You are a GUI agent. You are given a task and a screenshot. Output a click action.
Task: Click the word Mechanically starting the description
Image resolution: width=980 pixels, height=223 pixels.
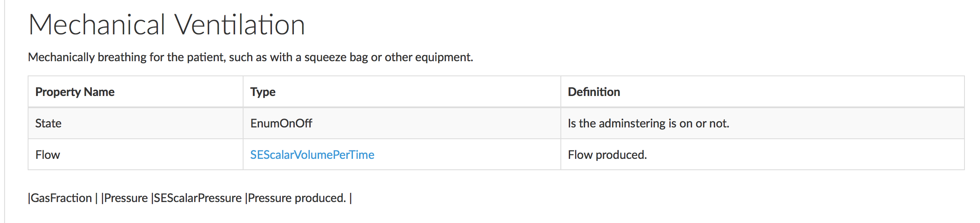[x=61, y=57]
